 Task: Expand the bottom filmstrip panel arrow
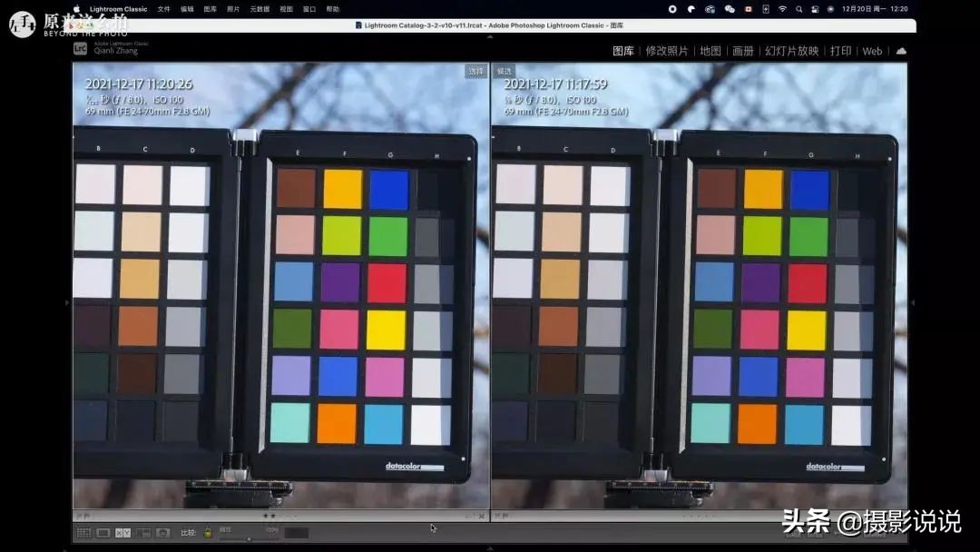coord(490,548)
